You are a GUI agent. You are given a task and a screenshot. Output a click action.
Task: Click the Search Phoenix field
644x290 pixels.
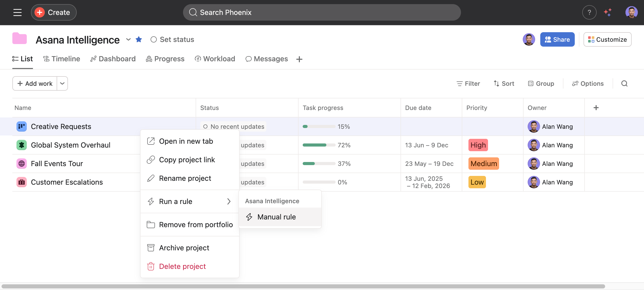coord(322,12)
